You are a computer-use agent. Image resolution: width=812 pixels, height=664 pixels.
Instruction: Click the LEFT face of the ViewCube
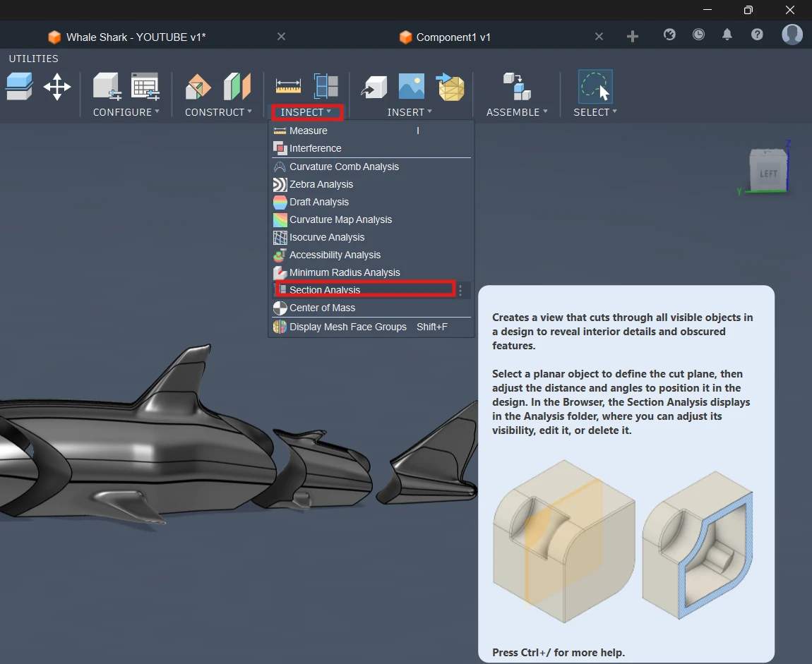click(768, 174)
